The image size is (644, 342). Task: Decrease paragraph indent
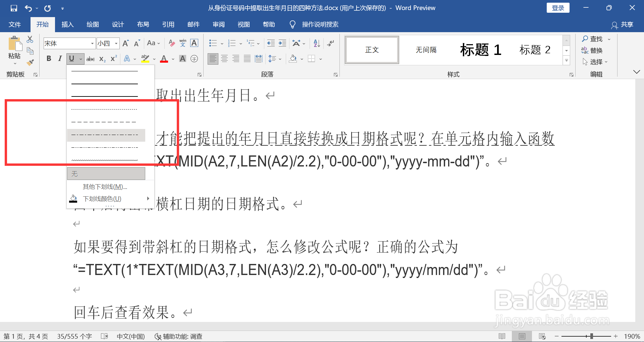pos(271,43)
